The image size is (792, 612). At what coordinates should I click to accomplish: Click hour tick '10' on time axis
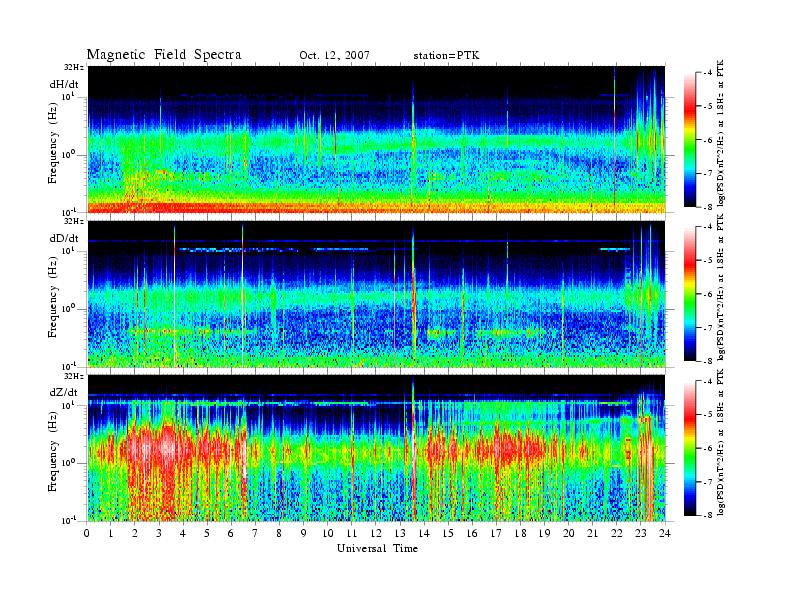(x=328, y=534)
